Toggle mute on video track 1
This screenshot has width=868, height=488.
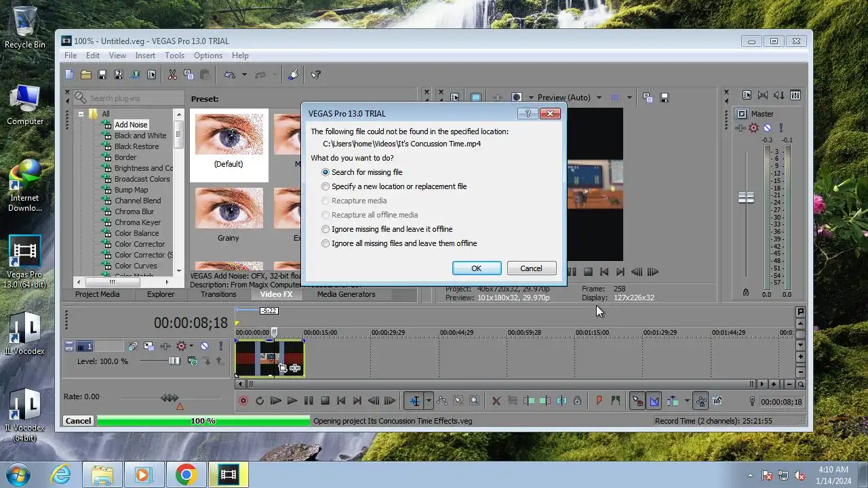204,346
